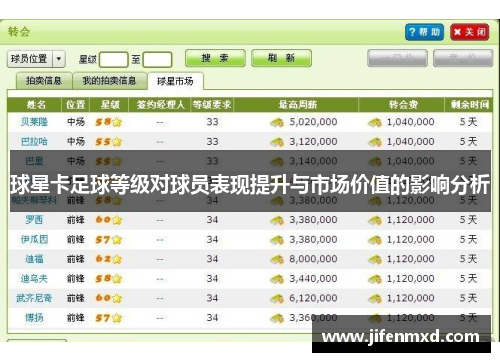This screenshot has height=362, width=500.
Task: Focus the maximum star level box after 至
Action: (x=157, y=60)
